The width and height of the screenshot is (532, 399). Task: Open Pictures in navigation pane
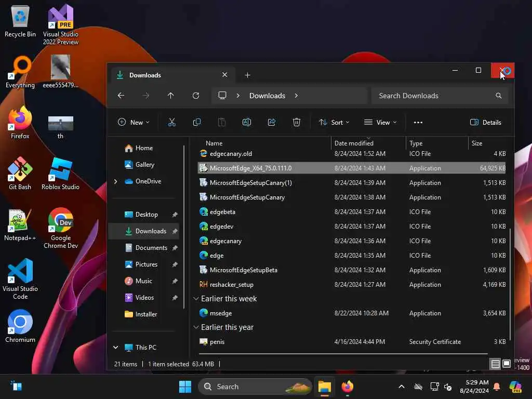(146, 264)
